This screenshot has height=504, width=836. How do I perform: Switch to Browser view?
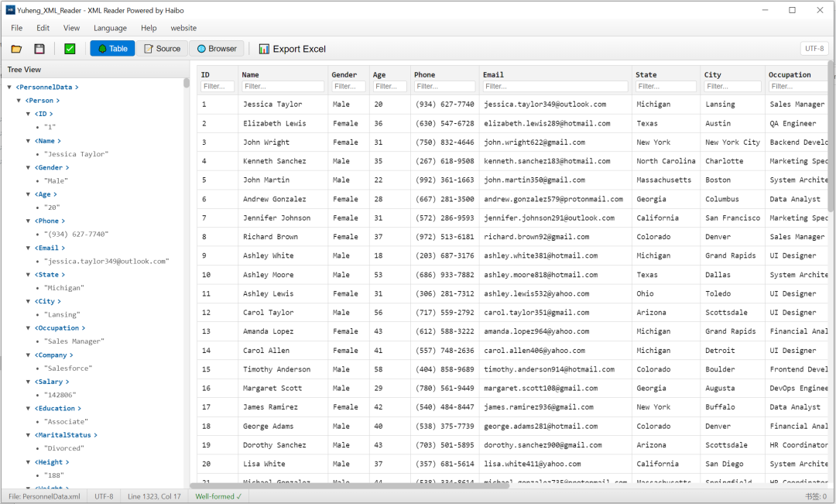tap(217, 49)
